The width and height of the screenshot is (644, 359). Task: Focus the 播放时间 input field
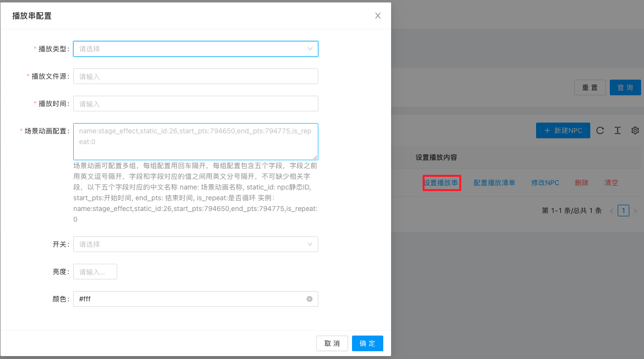coord(195,104)
